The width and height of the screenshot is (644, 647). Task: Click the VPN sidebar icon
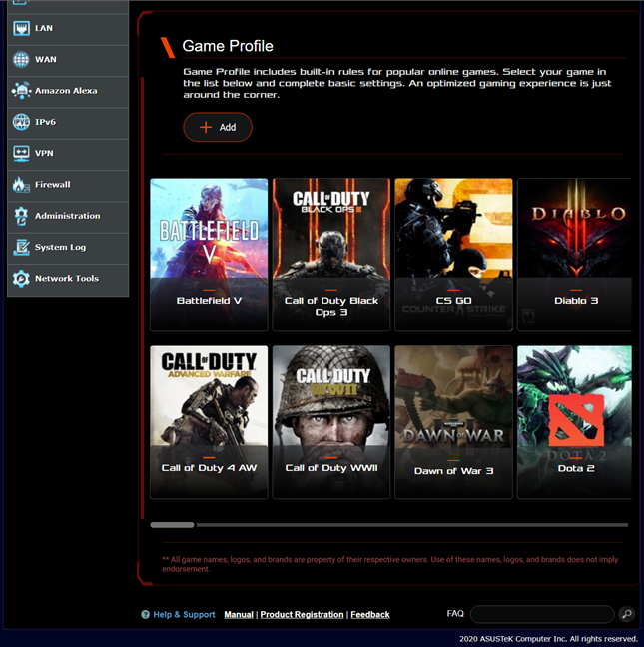21,153
